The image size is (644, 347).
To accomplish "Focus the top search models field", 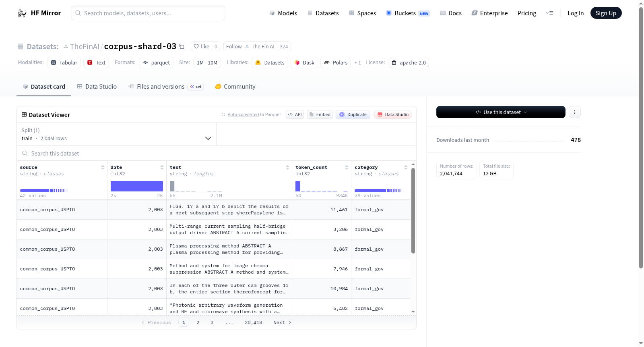I will click(x=148, y=13).
